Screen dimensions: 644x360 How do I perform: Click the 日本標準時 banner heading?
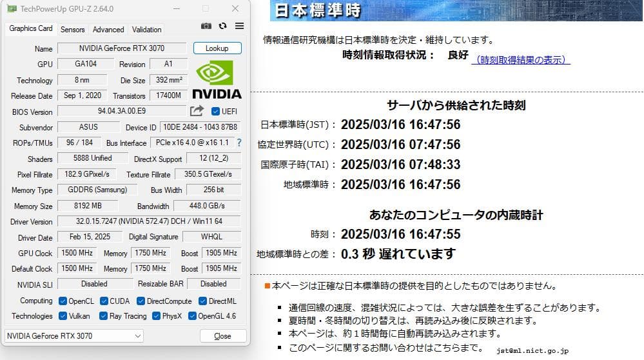coord(317,10)
